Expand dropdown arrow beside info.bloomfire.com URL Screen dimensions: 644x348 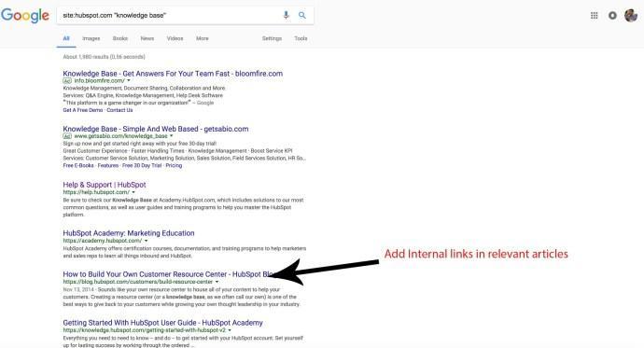coord(129,81)
